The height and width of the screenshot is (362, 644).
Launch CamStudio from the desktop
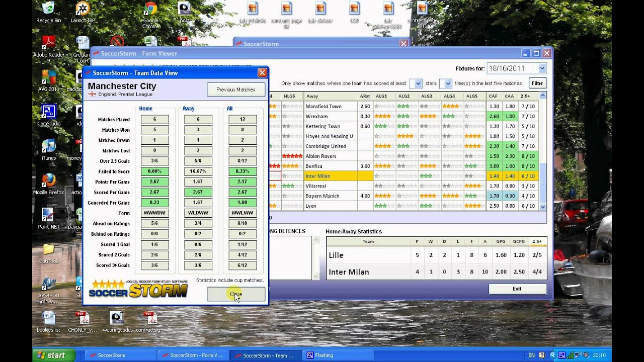48,115
